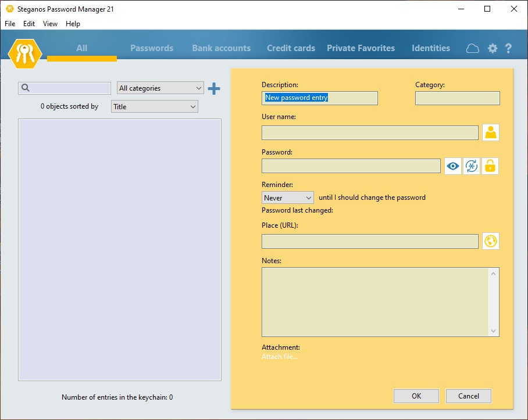This screenshot has width=528, height=420.
Task: Switch to the Bank accounts tab
Action: point(221,48)
